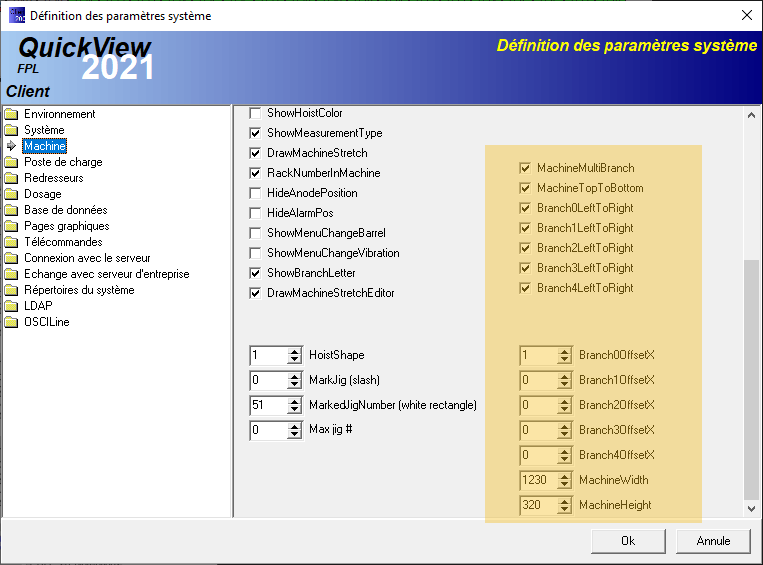Click the MachineHeight field showing 320
The width and height of the screenshot is (763, 565).
pyautogui.click(x=539, y=505)
